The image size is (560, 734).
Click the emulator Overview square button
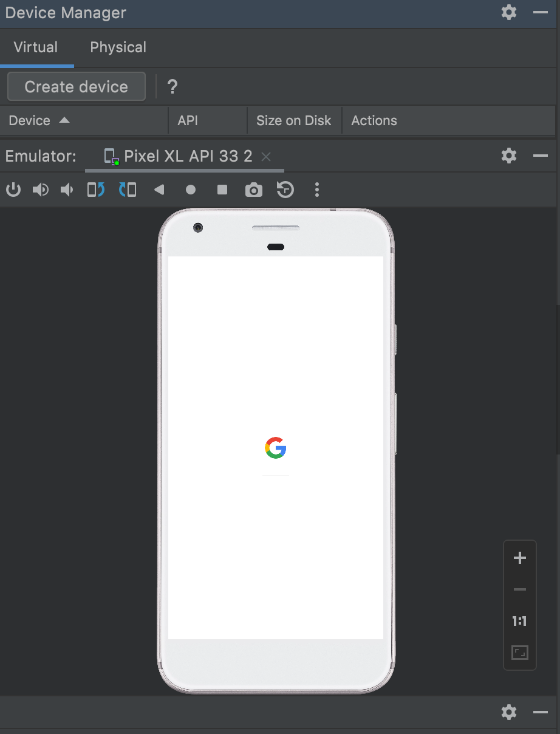[x=222, y=190]
